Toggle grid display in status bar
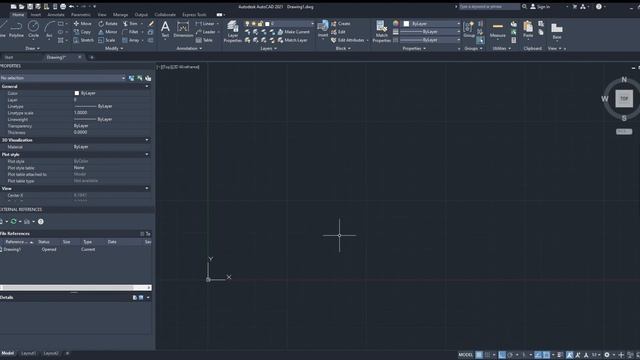 (x=479, y=355)
